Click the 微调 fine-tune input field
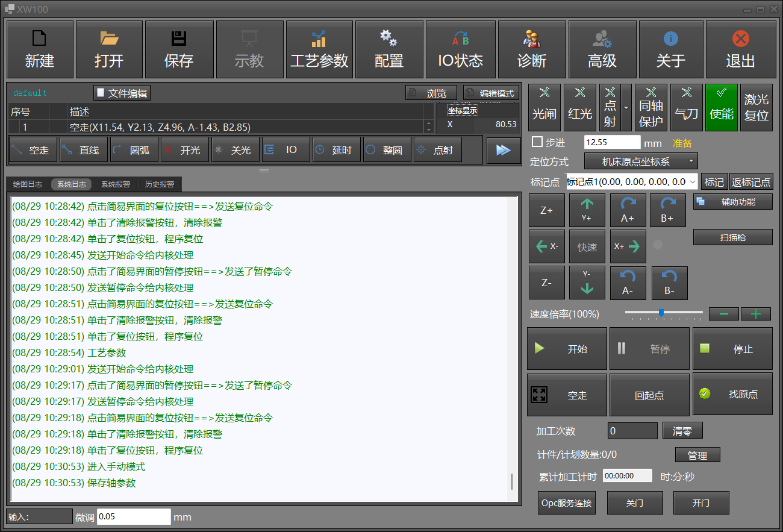This screenshot has width=783, height=532. (134, 517)
